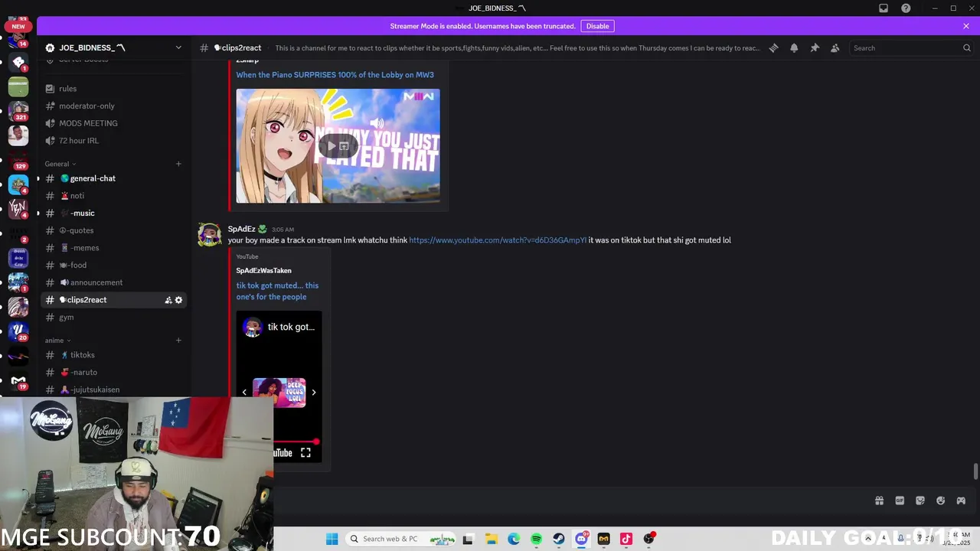Open the GIF picker
The width and height of the screenshot is (980, 551).
coord(900,500)
